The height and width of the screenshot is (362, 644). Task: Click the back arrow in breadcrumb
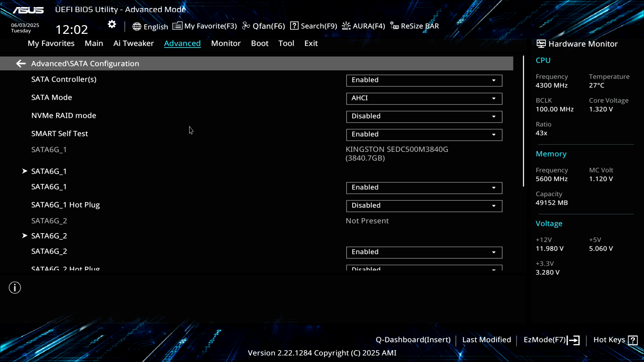[x=21, y=64]
